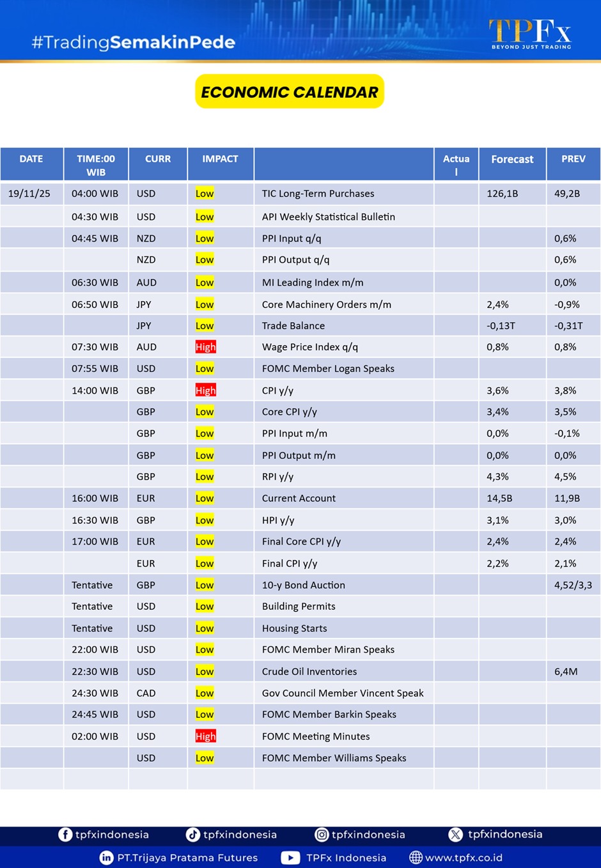
Task: Click the PT.Trijaya Pratama Futures text
Action: point(187,858)
